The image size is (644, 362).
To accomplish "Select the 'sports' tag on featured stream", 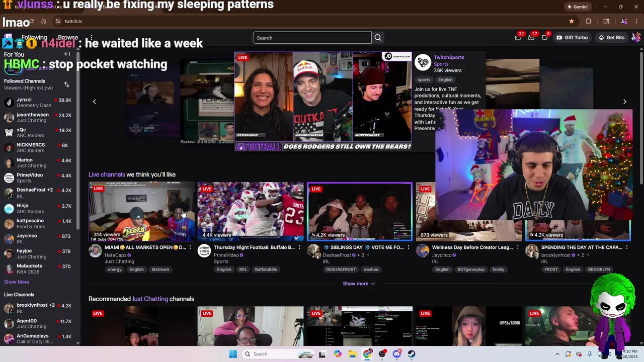I will pos(424,79).
